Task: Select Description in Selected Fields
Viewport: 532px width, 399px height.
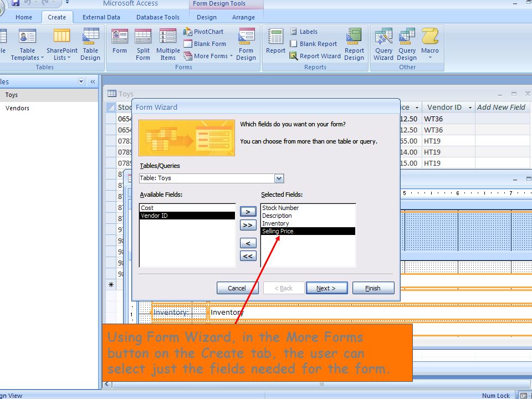Action: pos(308,216)
